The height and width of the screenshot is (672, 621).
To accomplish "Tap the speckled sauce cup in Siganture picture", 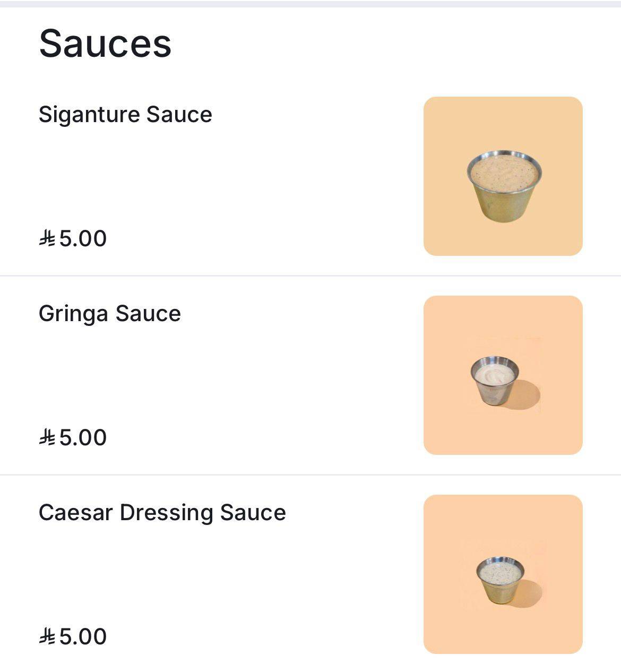I will [x=504, y=185].
